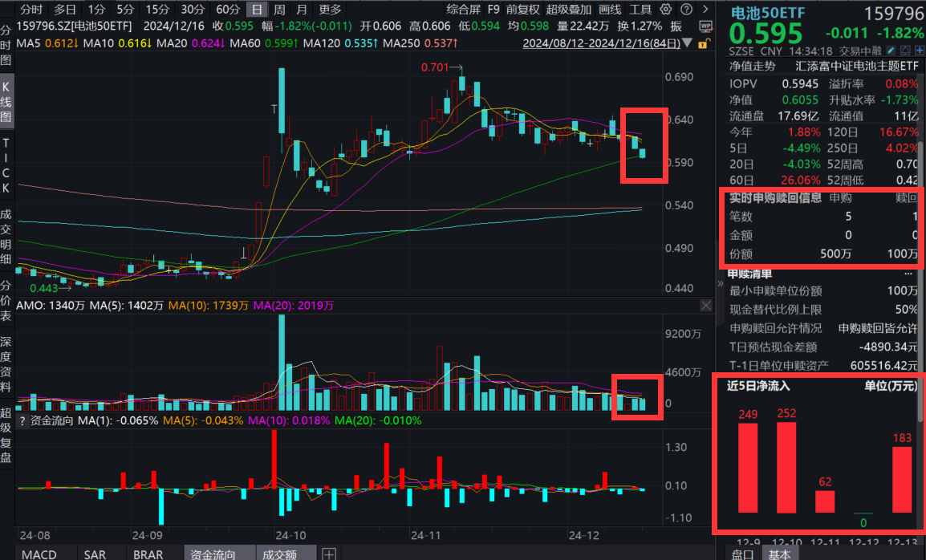Image resolution: width=926 pixels, height=560 pixels.
Task: Select the MACD indicator tab
Action: pyautogui.click(x=39, y=554)
